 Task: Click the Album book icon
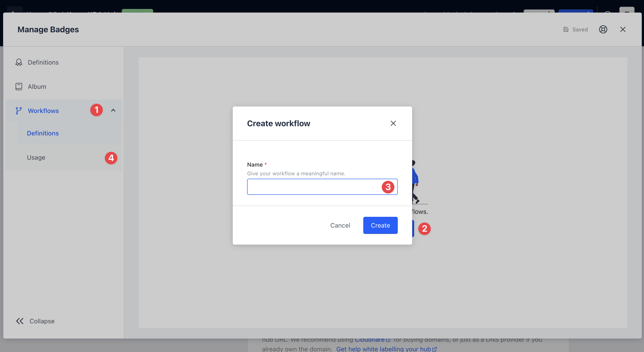pyautogui.click(x=19, y=87)
